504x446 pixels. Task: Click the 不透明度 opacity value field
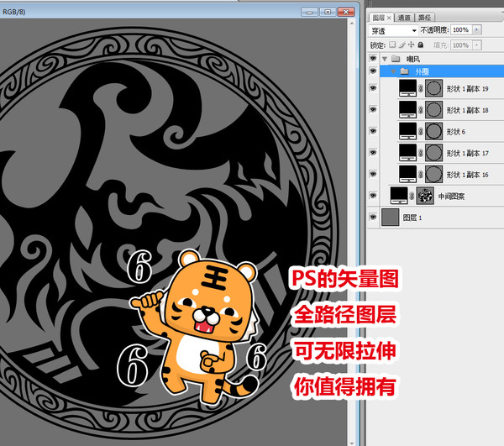[x=461, y=30]
